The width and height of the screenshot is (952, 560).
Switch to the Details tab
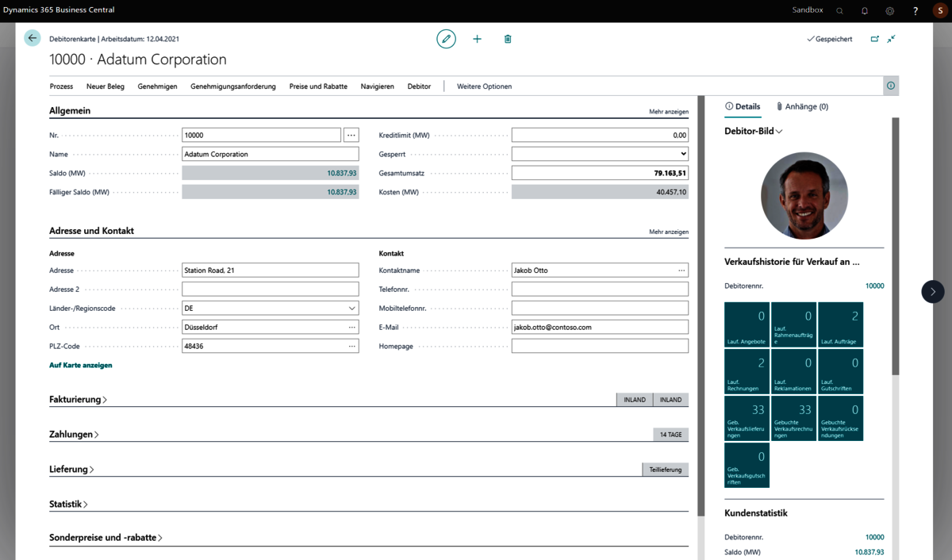pos(743,106)
